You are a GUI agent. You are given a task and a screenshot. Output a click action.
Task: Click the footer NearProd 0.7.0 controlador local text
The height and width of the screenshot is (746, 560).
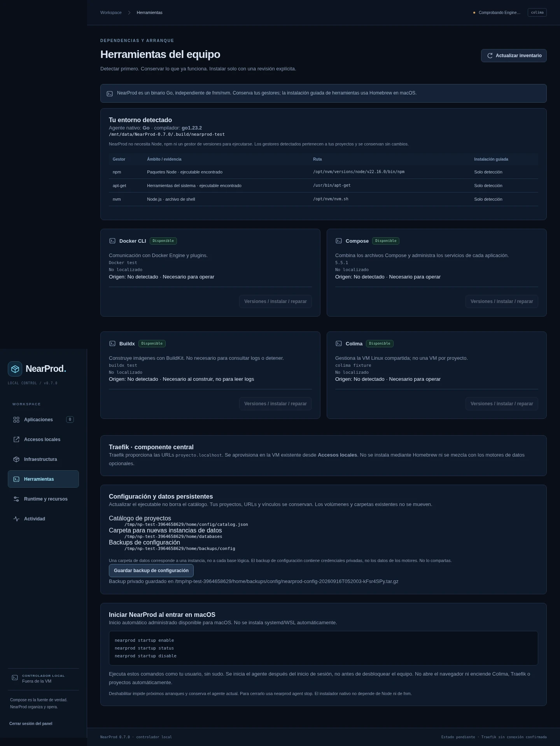coord(136,737)
